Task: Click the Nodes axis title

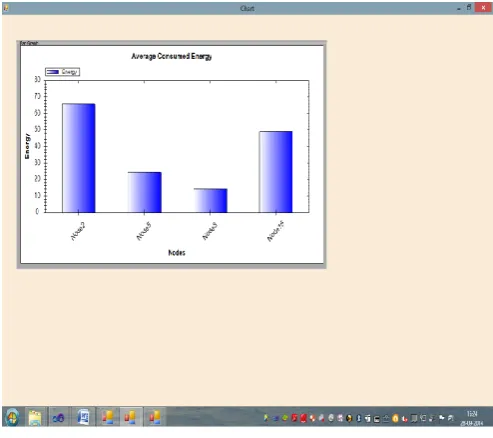Action: pos(177,253)
